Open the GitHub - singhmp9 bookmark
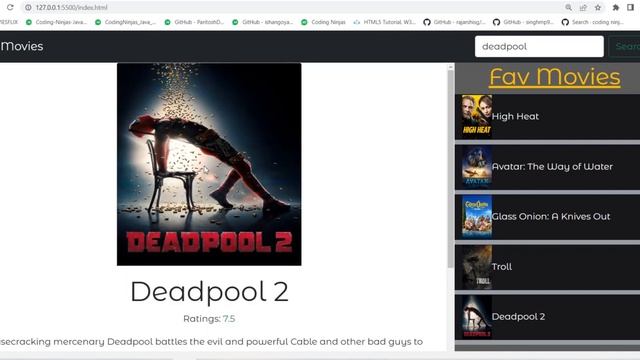 [x=524, y=22]
